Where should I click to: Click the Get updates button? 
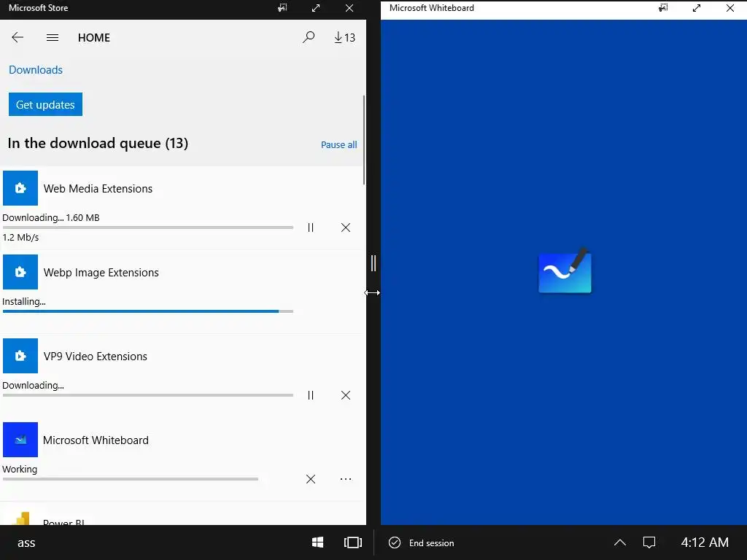[45, 104]
